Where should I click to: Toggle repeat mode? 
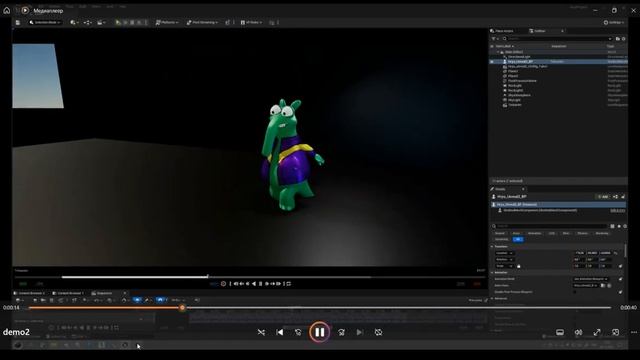coord(378,333)
